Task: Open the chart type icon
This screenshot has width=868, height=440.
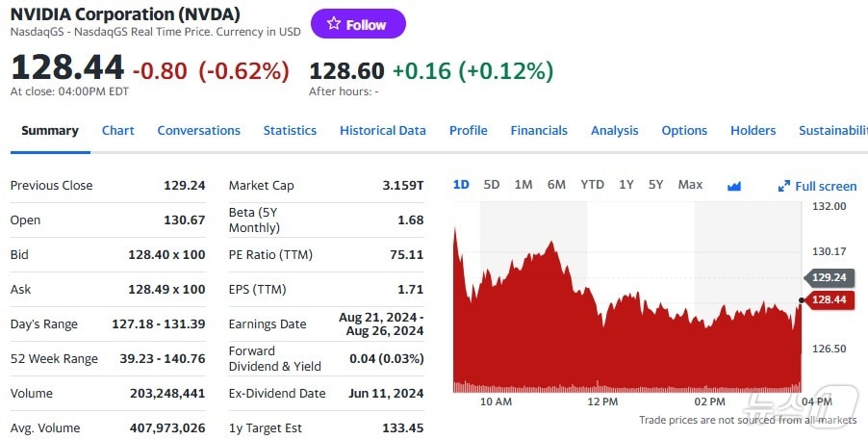Action: pos(734,186)
